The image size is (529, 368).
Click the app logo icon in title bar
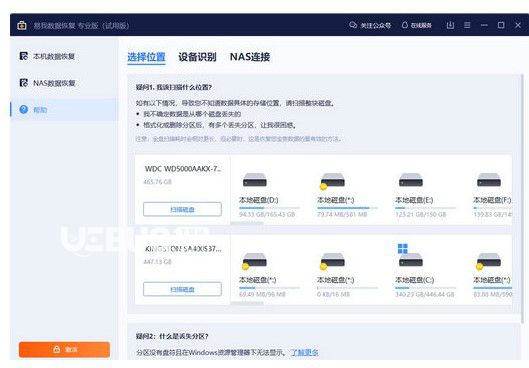pyautogui.click(x=22, y=25)
